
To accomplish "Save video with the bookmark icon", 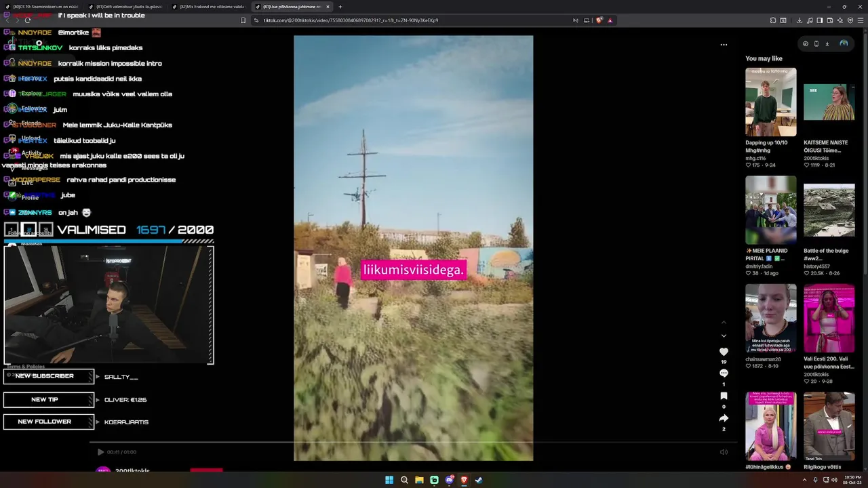I will pyautogui.click(x=724, y=396).
